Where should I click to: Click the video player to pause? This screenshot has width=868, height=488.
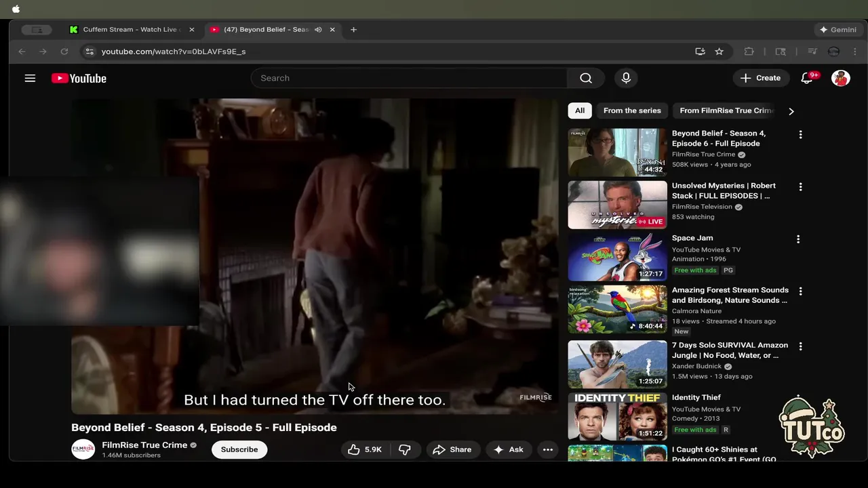point(315,256)
